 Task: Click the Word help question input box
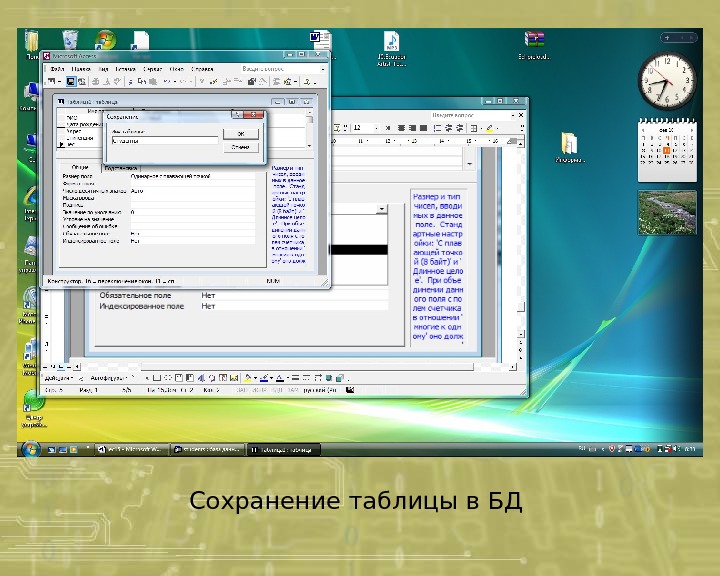471,115
